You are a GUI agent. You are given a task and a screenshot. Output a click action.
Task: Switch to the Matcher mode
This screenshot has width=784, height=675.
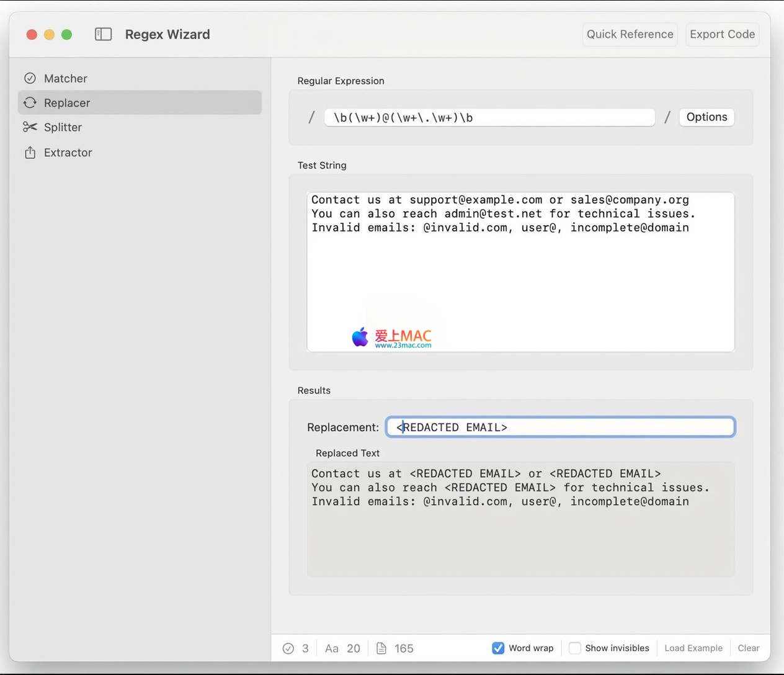coord(66,78)
